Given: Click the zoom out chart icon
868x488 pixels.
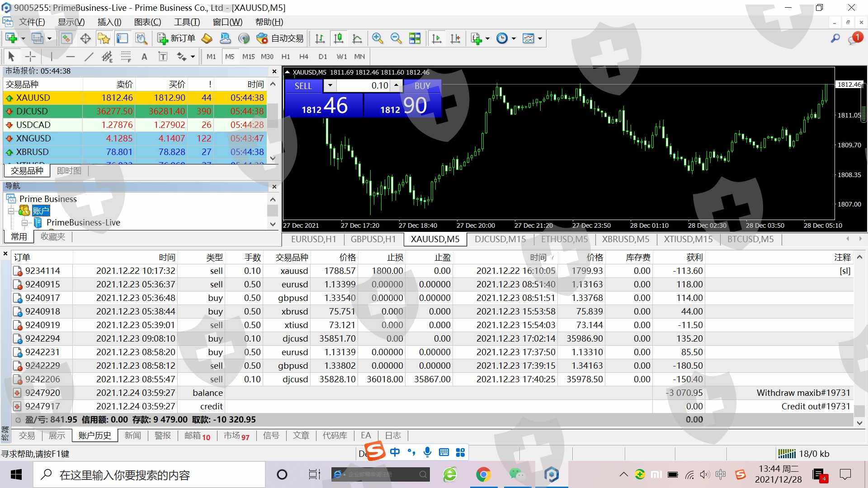Looking at the screenshot, I should pos(396,38).
